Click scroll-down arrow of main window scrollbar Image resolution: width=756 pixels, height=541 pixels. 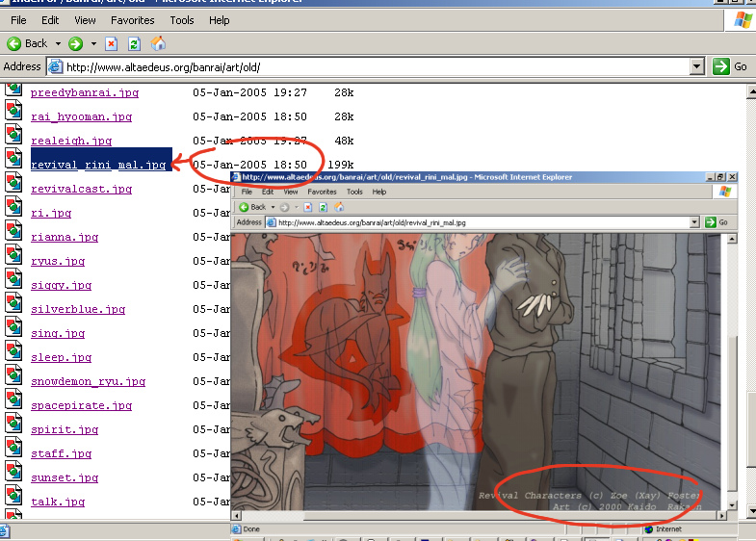[x=751, y=510]
